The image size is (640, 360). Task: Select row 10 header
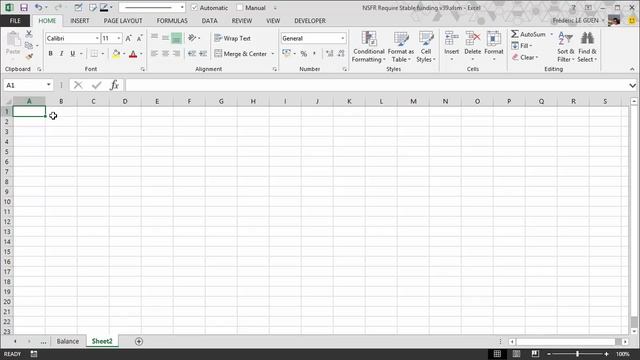(7, 202)
